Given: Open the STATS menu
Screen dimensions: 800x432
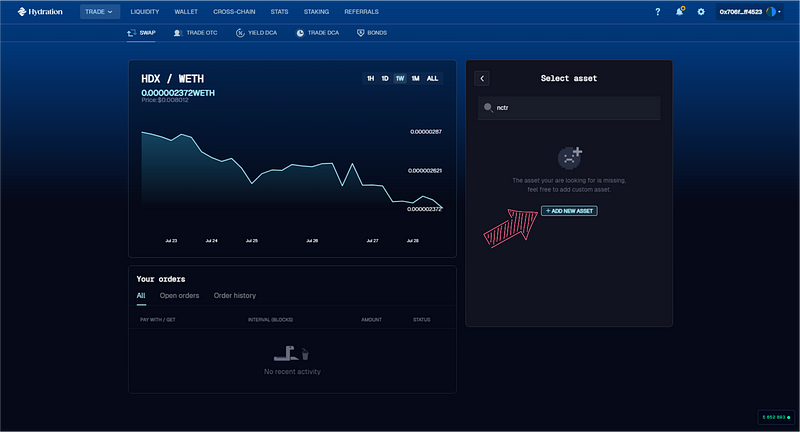Looking at the screenshot, I should (x=279, y=12).
